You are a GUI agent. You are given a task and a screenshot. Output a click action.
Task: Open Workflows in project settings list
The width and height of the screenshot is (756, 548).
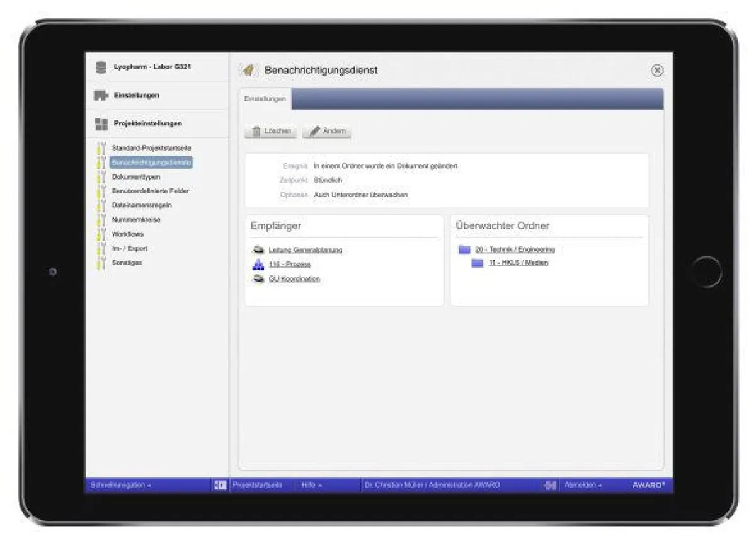127,234
